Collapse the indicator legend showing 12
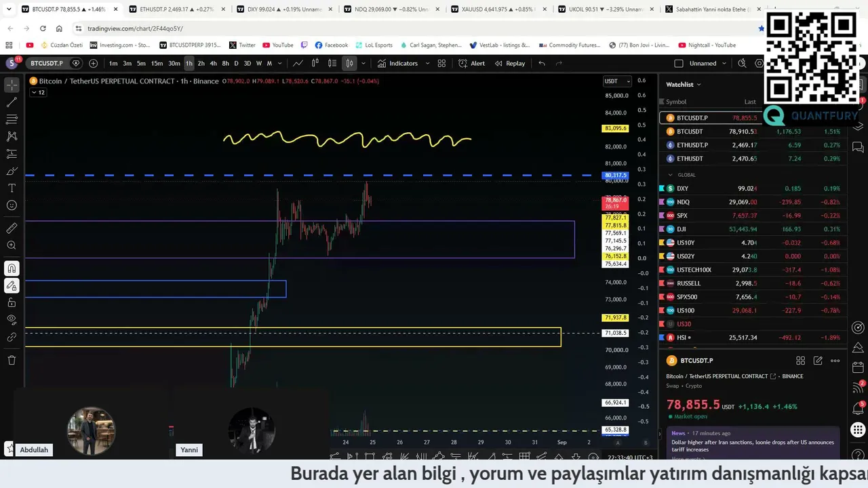 38,92
